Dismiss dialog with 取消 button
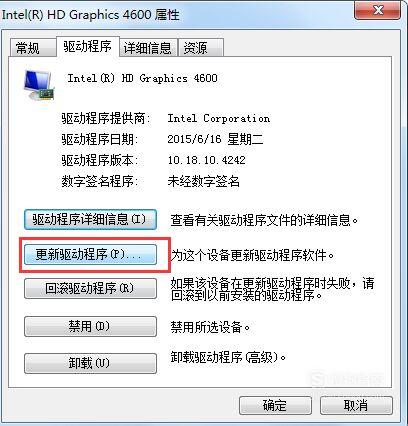 point(356,406)
